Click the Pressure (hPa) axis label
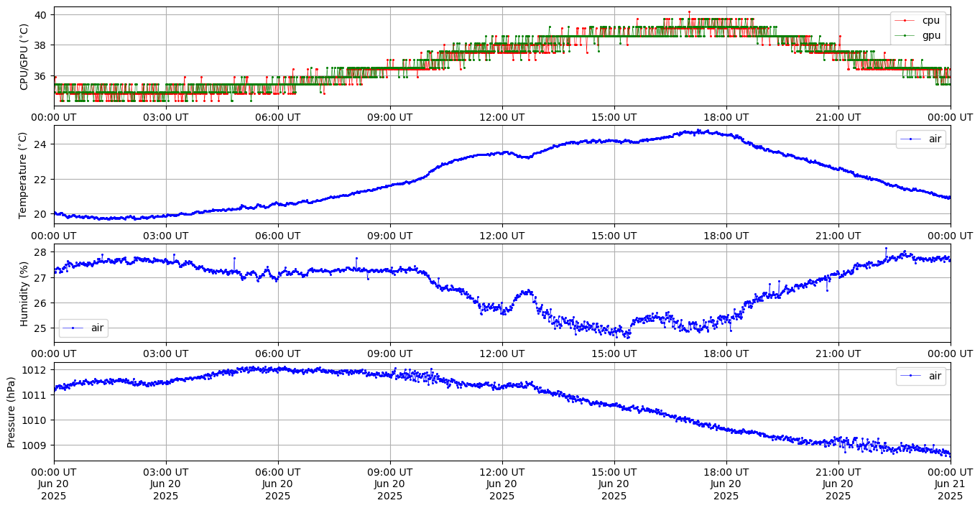This screenshot has width=980, height=508. pos(11,412)
